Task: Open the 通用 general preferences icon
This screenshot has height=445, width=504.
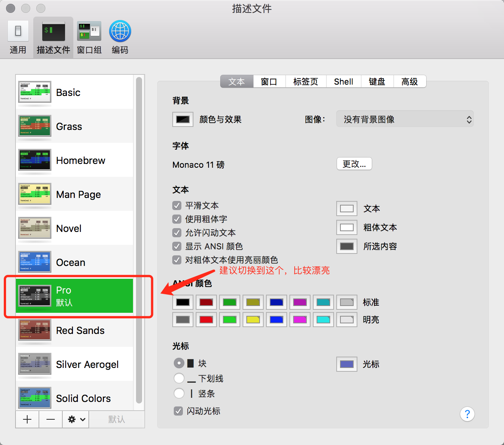Action: click(18, 31)
